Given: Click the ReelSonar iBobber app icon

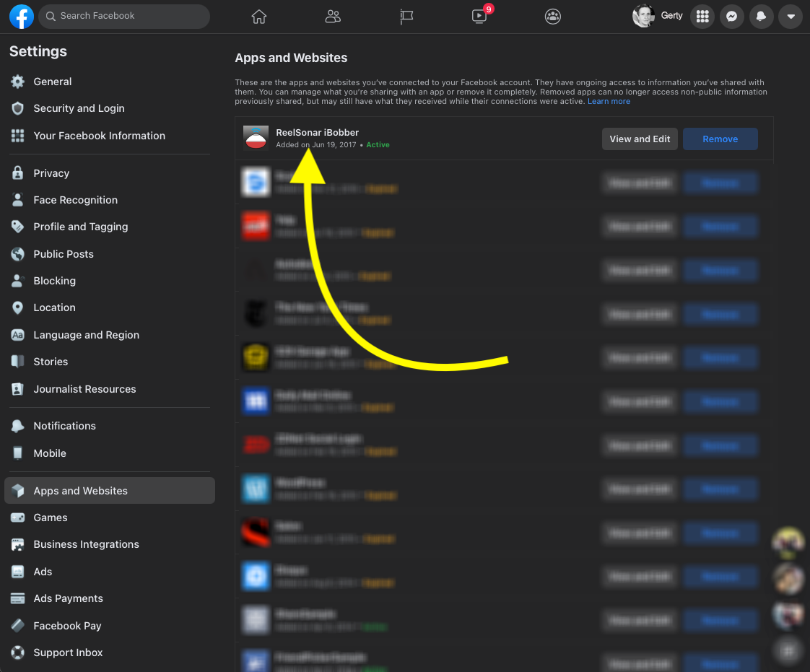Looking at the screenshot, I should (x=256, y=139).
